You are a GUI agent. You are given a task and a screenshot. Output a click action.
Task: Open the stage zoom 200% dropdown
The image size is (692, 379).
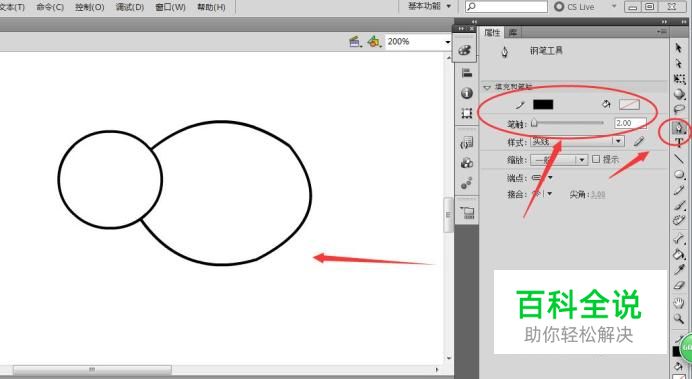tap(447, 42)
